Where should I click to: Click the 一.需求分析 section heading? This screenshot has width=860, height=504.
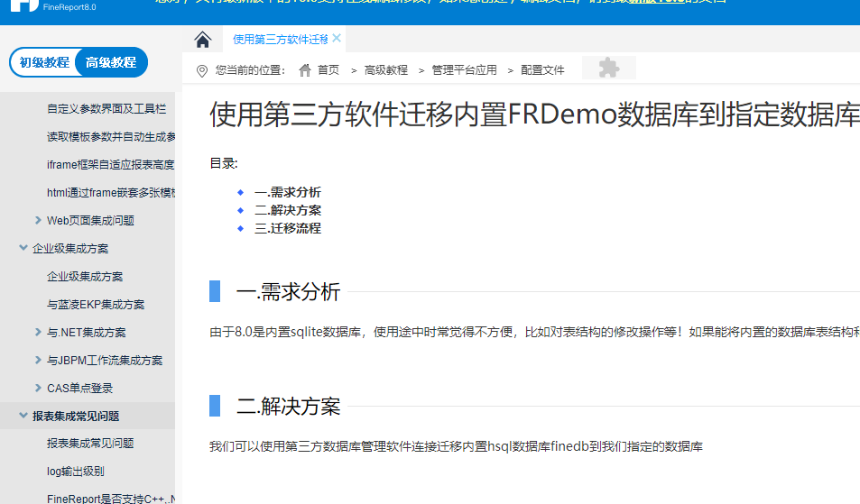click(289, 292)
